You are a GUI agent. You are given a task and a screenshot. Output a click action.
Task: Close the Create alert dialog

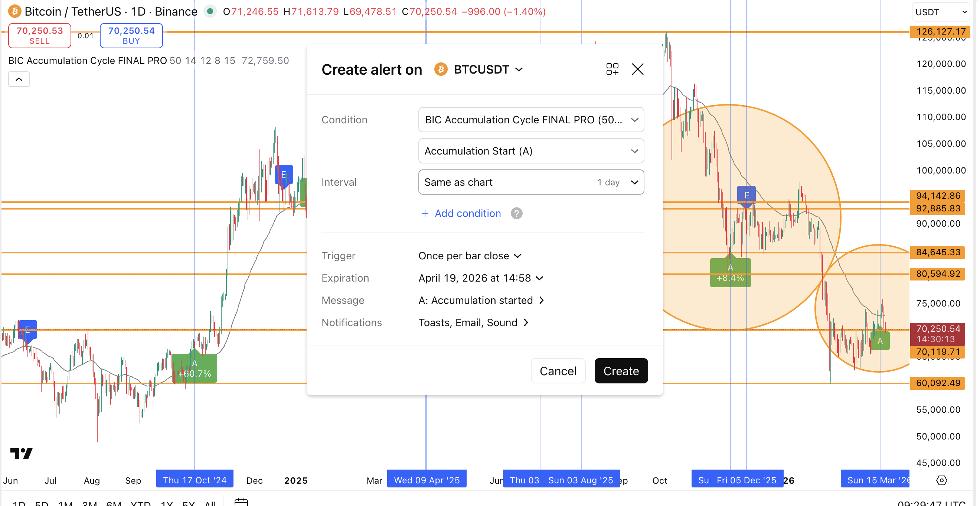pyautogui.click(x=638, y=69)
